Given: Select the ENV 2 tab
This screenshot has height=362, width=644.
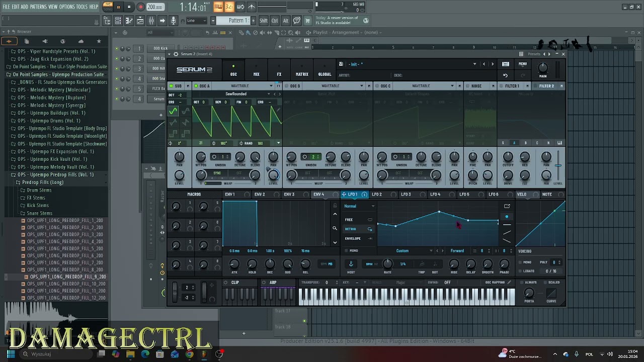Looking at the screenshot, I should [260, 195].
